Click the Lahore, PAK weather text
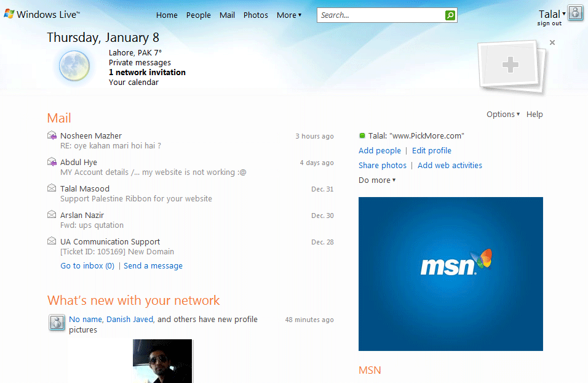The height and width of the screenshot is (383, 588). (135, 52)
